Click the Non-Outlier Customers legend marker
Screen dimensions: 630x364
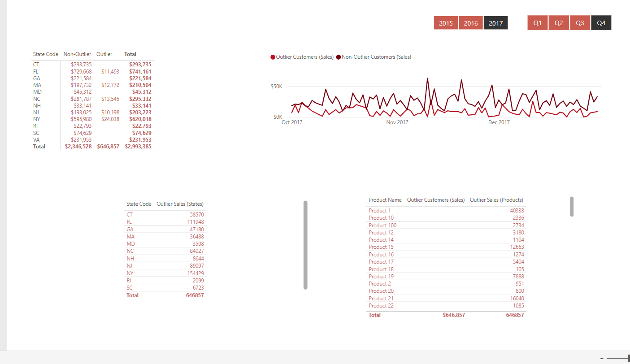(x=339, y=57)
